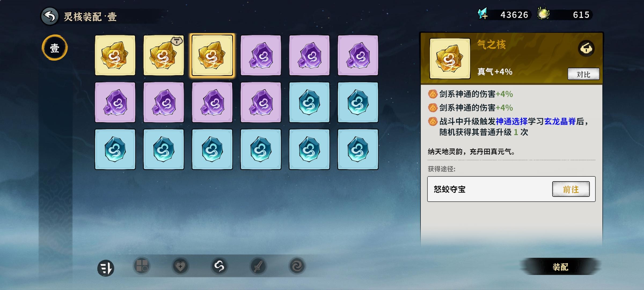644x290 pixels.
Task: Click the 装配 equip button
Action: pos(560,267)
